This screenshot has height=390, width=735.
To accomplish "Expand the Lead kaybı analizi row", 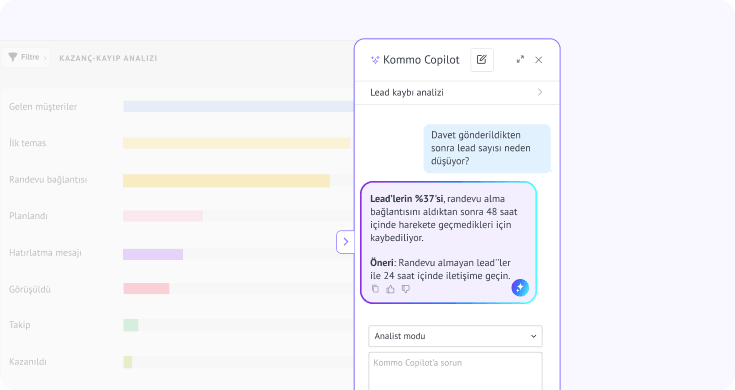I will point(457,92).
